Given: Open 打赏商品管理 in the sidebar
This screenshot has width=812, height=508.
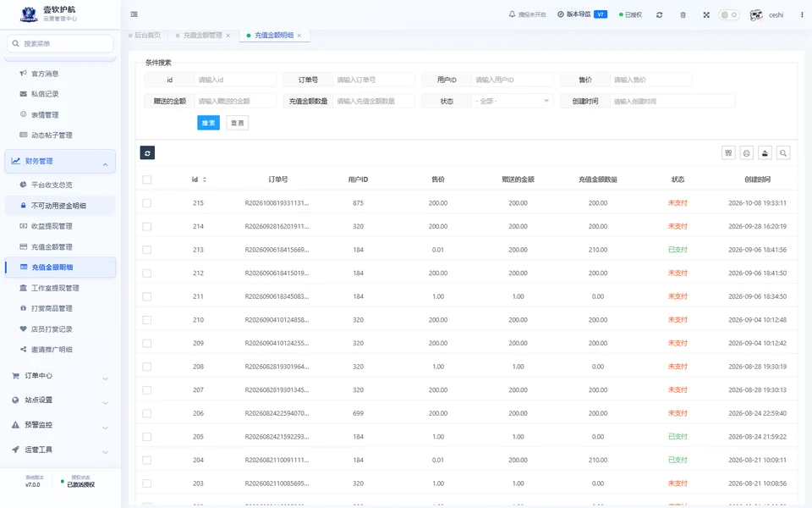Looking at the screenshot, I should point(52,308).
